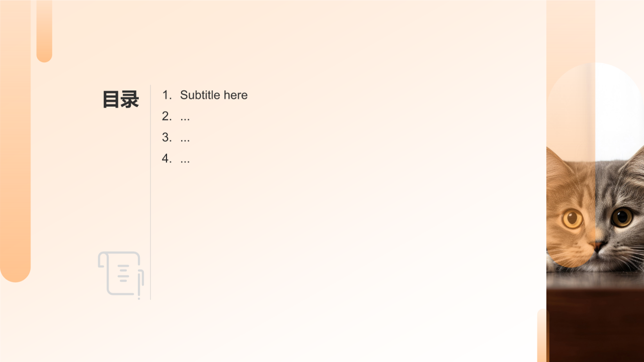Select the list number "4."
The image size is (644, 362).
pos(167,159)
